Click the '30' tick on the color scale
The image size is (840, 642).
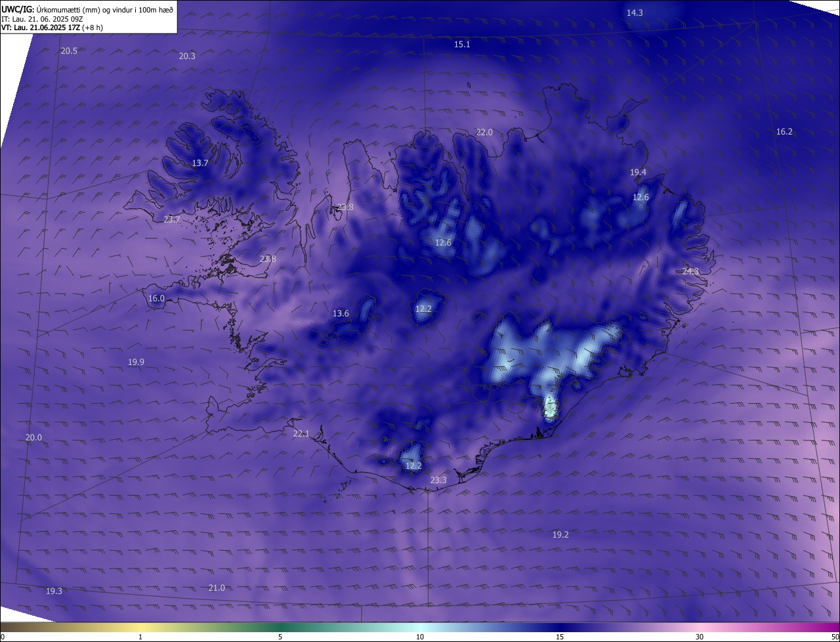click(x=700, y=637)
